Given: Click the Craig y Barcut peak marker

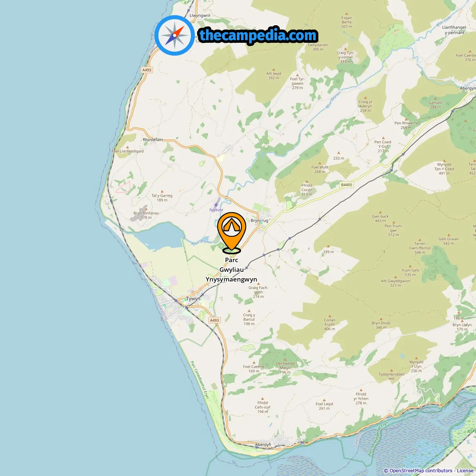Looking at the screenshot, I should click(249, 311).
